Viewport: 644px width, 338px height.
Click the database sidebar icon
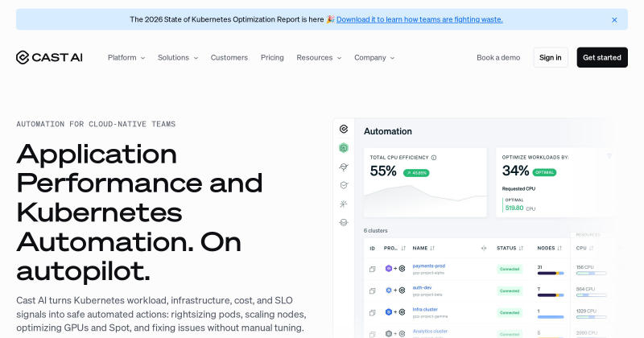344,223
